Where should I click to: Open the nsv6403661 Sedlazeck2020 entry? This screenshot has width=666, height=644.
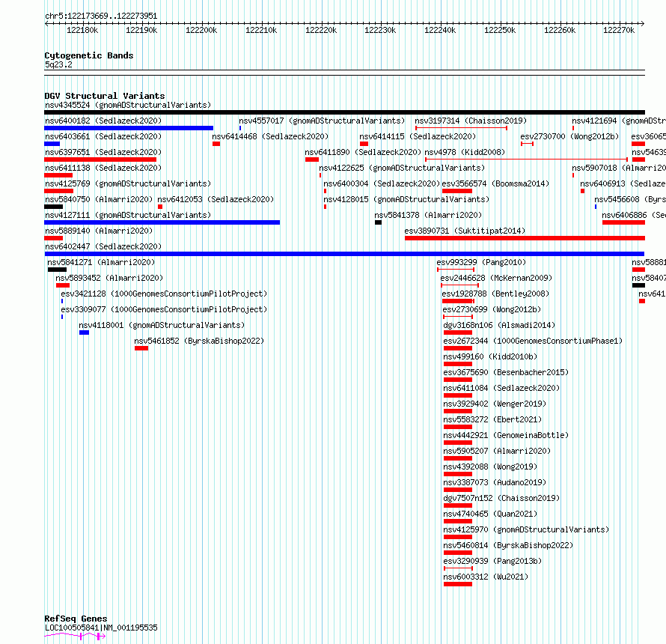pos(103,136)
